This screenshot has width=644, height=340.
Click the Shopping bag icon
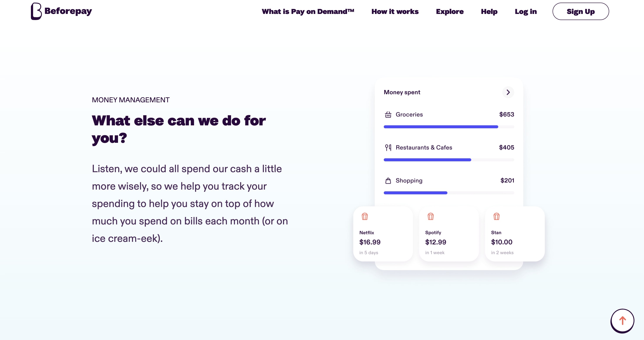[x=388, y=180]
